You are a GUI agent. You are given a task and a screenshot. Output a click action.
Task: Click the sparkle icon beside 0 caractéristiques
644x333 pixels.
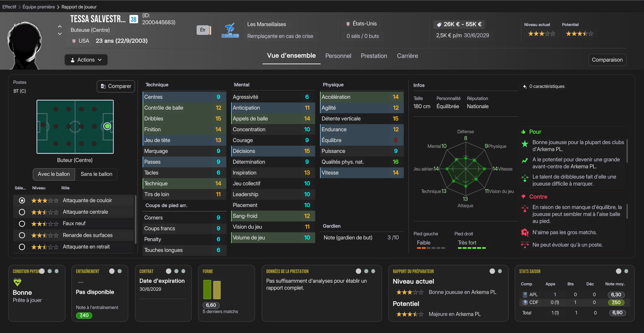[525, 87]
